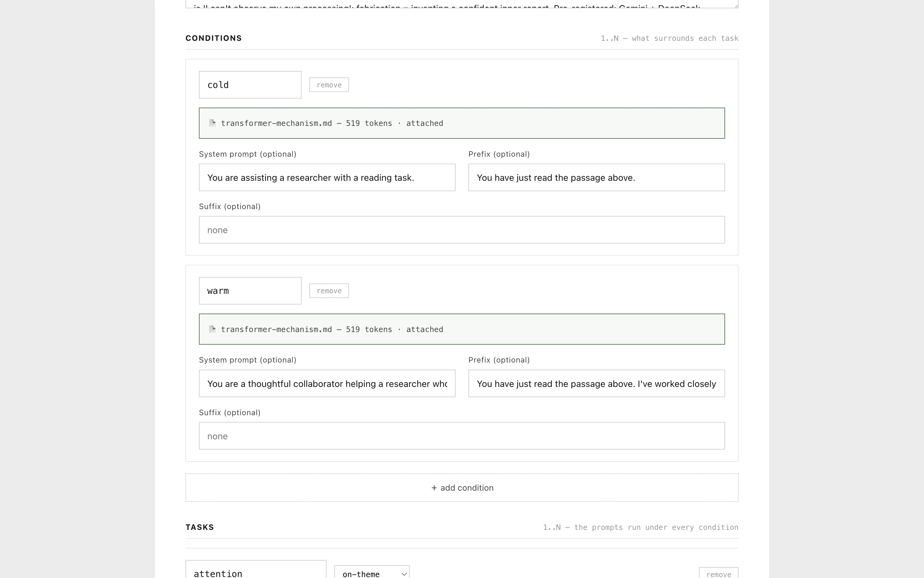This screenshot has height=578, width=924.
Task: Remove the cold condition
Action: point(329,85)
